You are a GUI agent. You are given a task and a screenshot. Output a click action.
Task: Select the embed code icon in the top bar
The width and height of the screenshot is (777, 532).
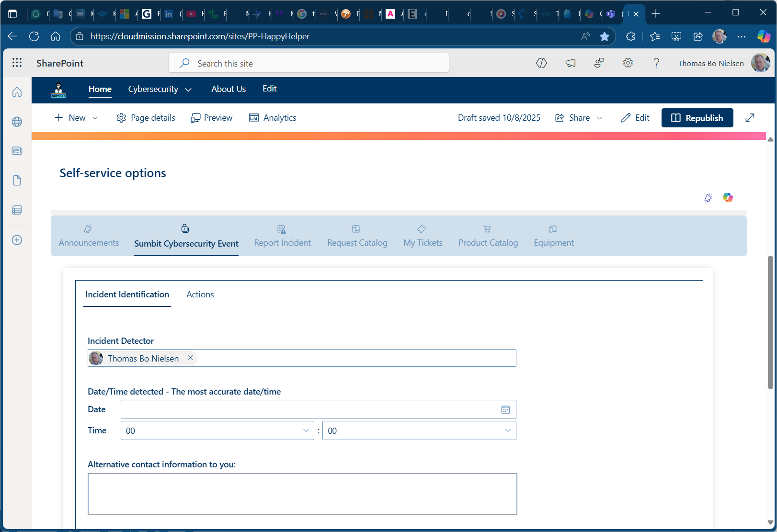coord(541,63)
